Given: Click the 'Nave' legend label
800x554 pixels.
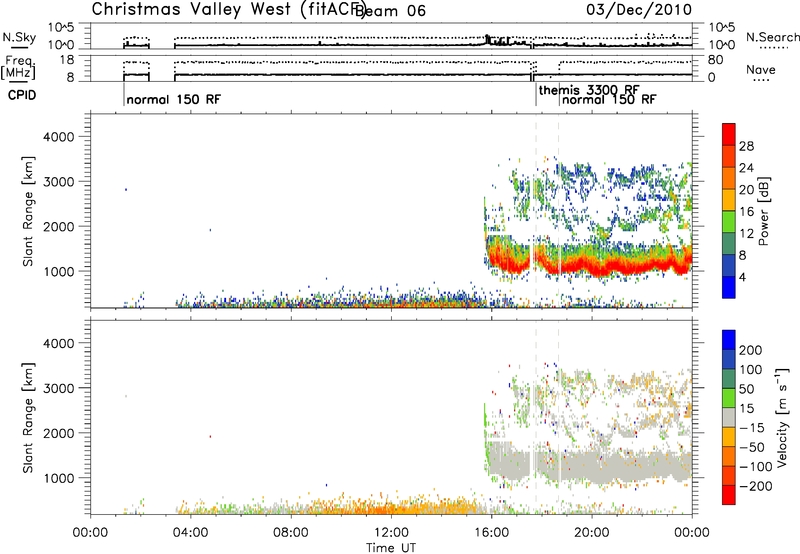Looking at the screenshot, I should coord(761,70).
